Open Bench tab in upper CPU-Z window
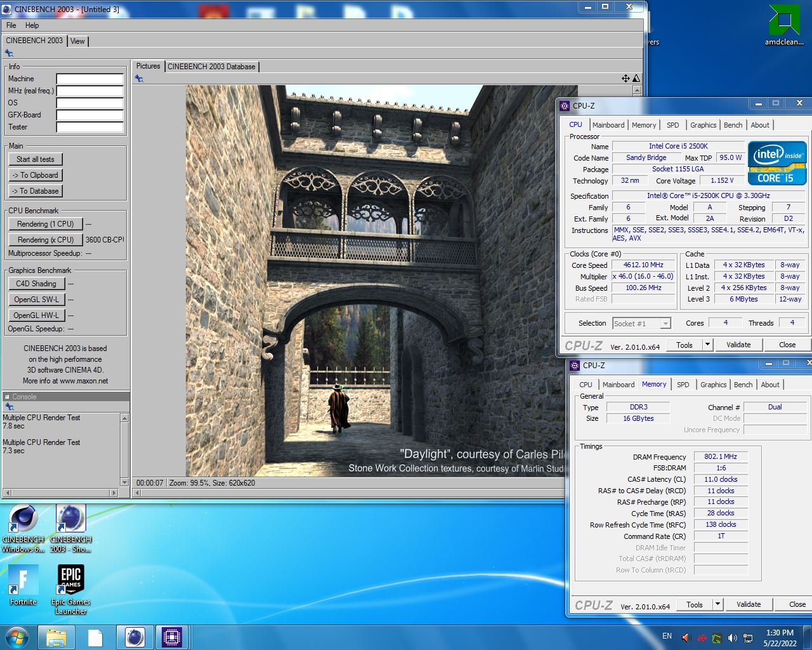Image resolution: width=812 pixels, height=650 pixels. pos(733,125)
